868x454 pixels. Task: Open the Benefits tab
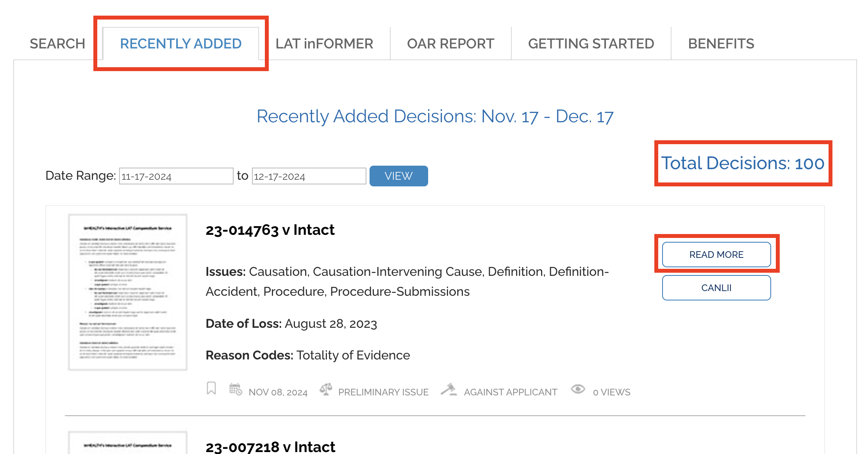[x=721, y=44]
